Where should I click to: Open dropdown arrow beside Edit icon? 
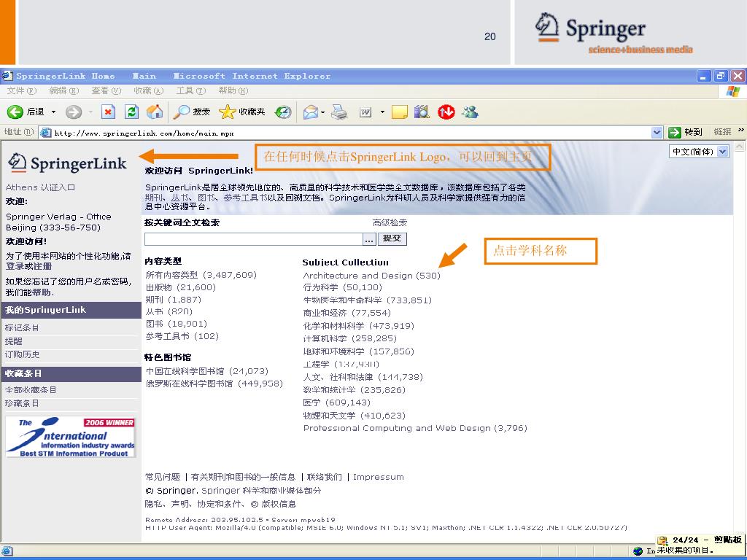point(382,113)
